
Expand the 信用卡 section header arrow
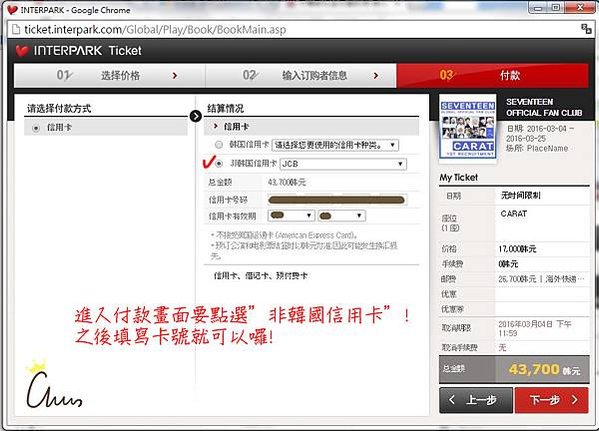pos(216,126)
